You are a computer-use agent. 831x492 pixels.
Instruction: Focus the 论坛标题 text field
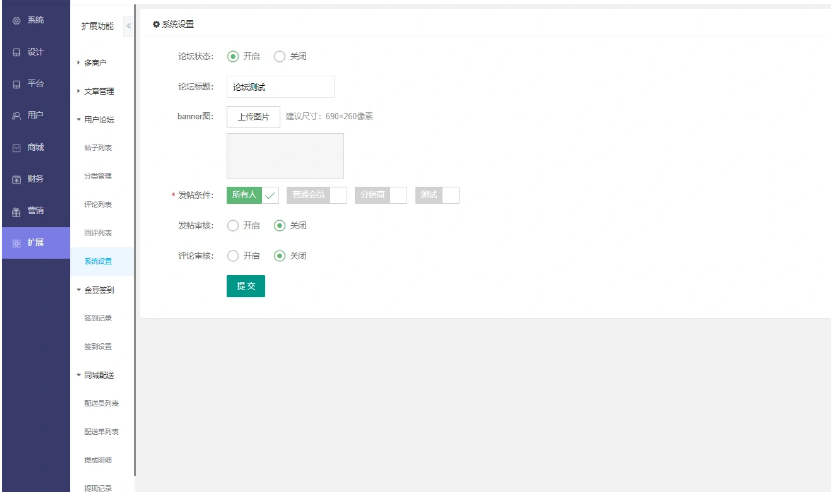click(x=280, y=87)
